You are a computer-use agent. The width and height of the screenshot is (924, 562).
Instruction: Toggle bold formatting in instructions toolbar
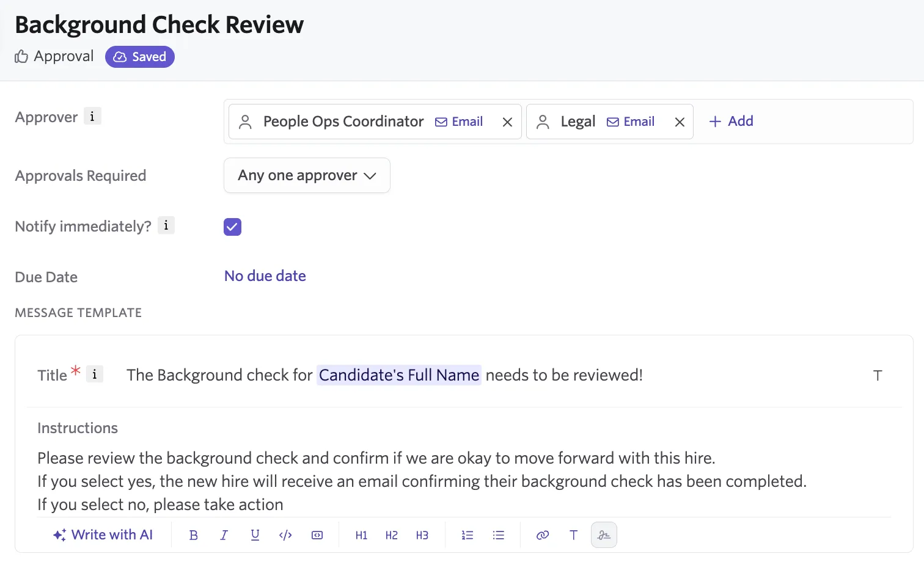[x=194, y=535]
